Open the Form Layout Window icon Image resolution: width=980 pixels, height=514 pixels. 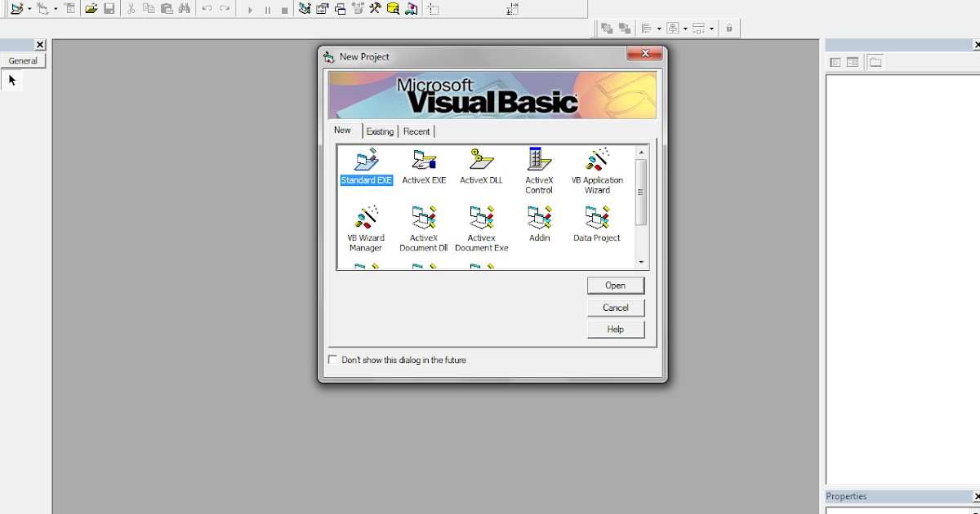[x=340, y=9]
